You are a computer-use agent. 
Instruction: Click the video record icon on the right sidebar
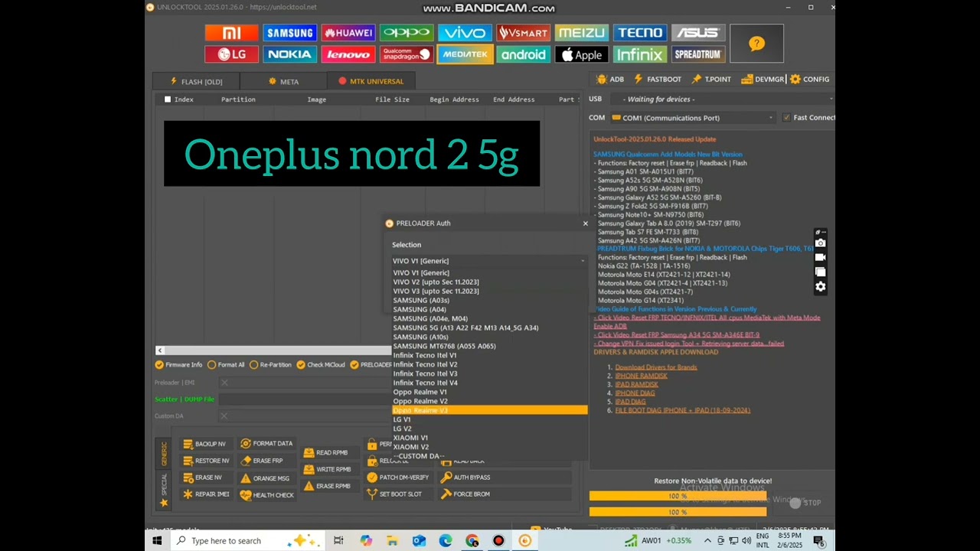(820, 258)
